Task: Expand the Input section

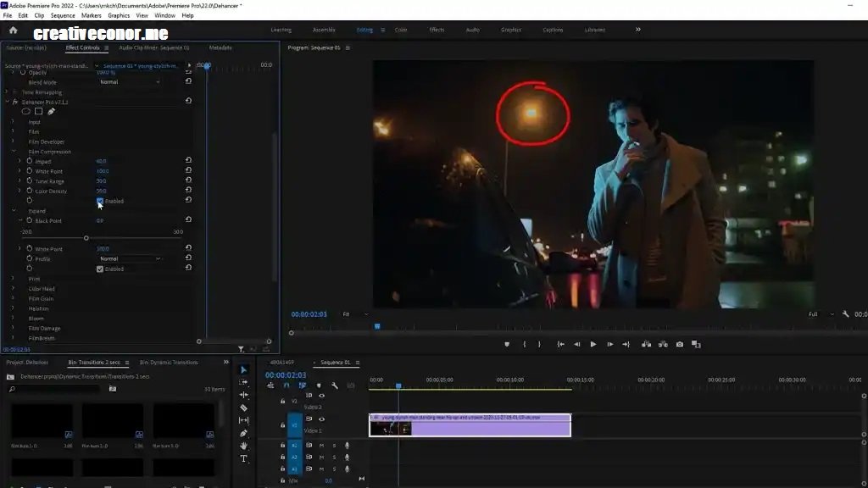Action: (13, 122)
